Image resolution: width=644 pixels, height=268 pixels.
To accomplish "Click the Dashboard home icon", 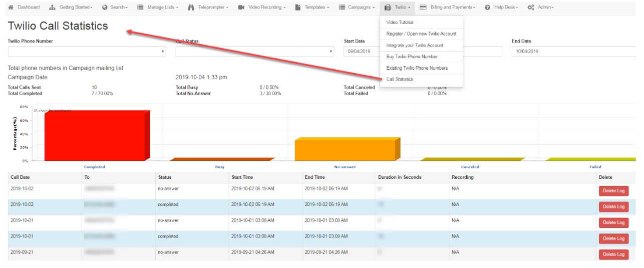I will (x=11, y=8).
